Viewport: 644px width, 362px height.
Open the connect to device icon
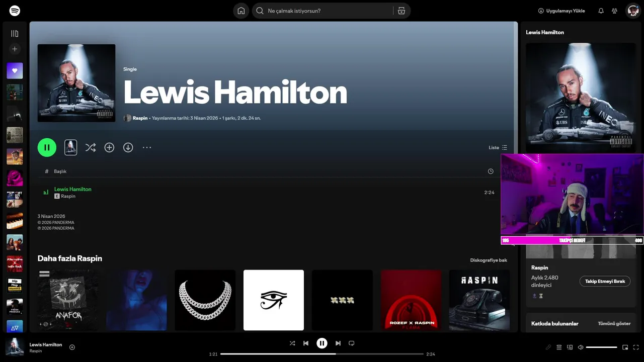(x=570, y=347)
